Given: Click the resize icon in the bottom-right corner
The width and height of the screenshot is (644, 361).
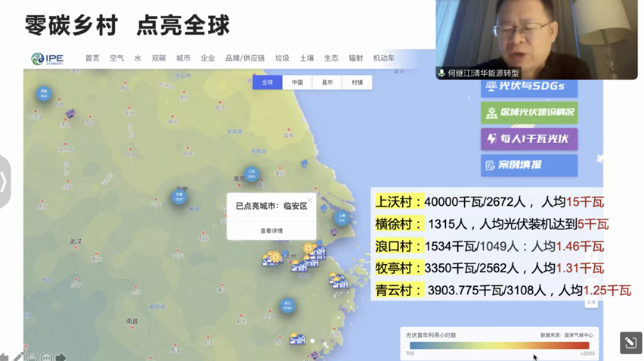Looking at the screenshot, I should click(630, 343).
